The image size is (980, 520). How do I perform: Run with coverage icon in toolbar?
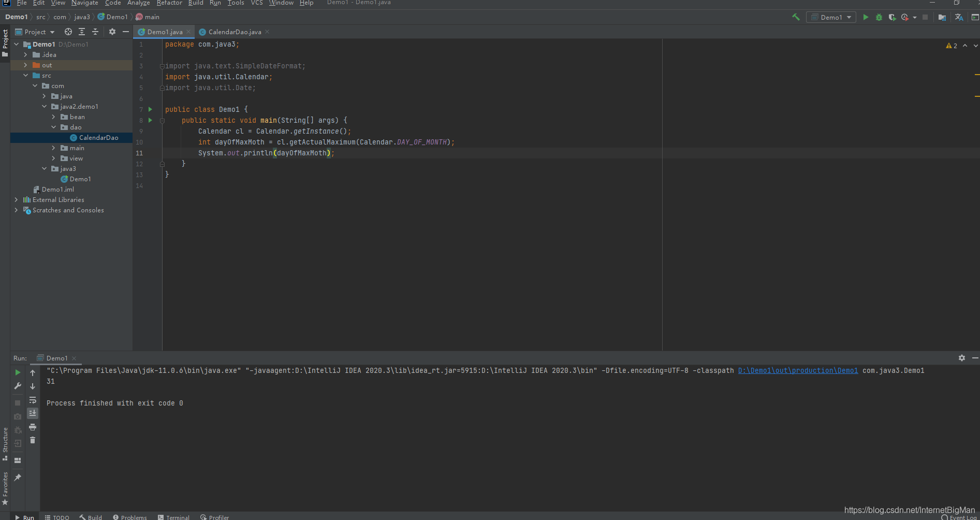coord(892,17)
